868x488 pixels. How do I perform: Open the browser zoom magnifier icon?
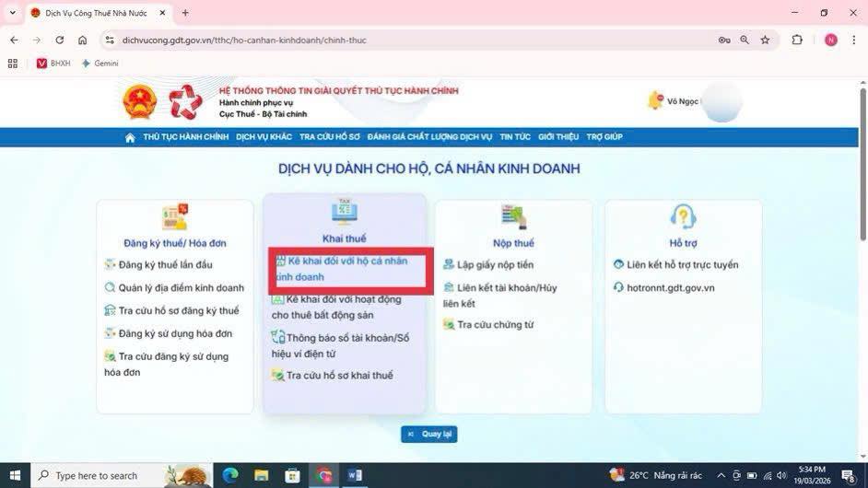coord(745,40)
